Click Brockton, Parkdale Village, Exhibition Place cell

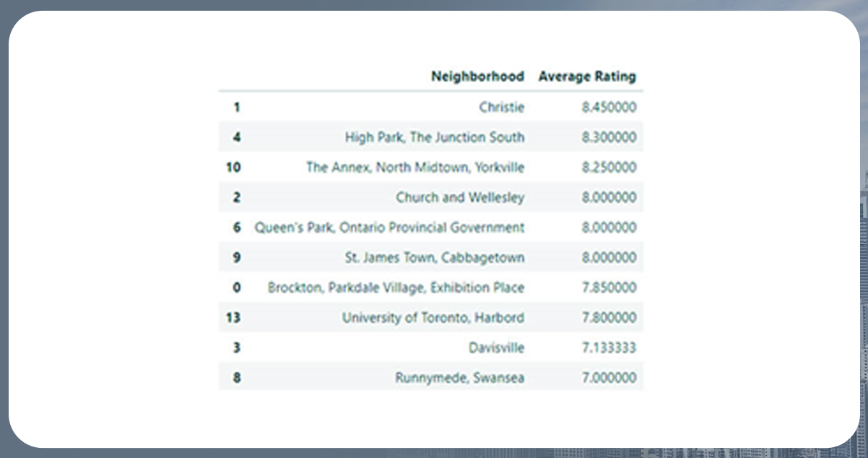pos(396,288)
